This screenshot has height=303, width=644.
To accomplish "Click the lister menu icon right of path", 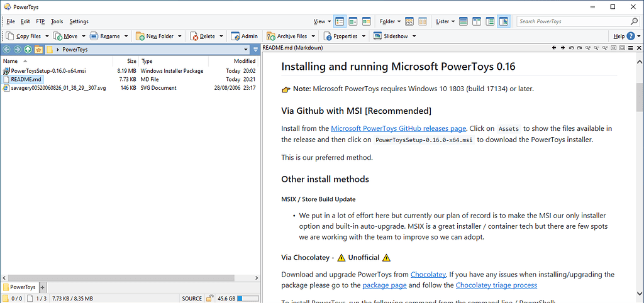I will tap(255, 50).
